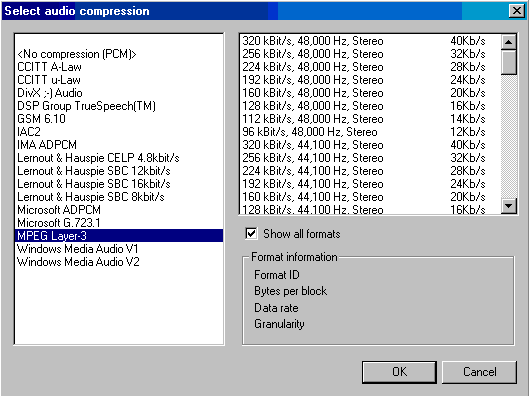The width and height of the screenshot is (529, 396).
Task: Select the highlighted MPEG Layer-3 entry
Action: [x=119, y=236]
